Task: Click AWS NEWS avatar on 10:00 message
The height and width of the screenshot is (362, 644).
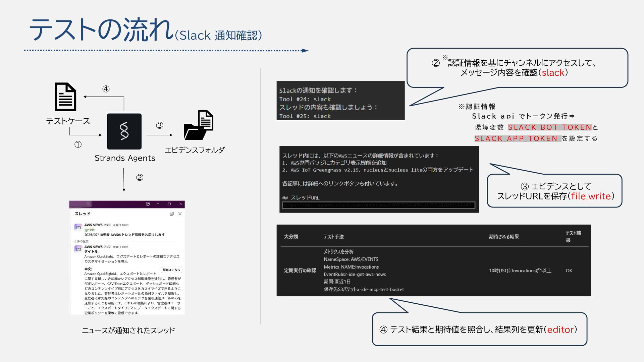Action: [x=78, y=227]
